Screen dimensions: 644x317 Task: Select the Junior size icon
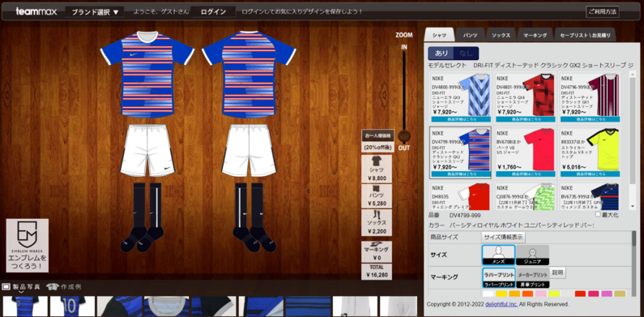click(532, 255)
